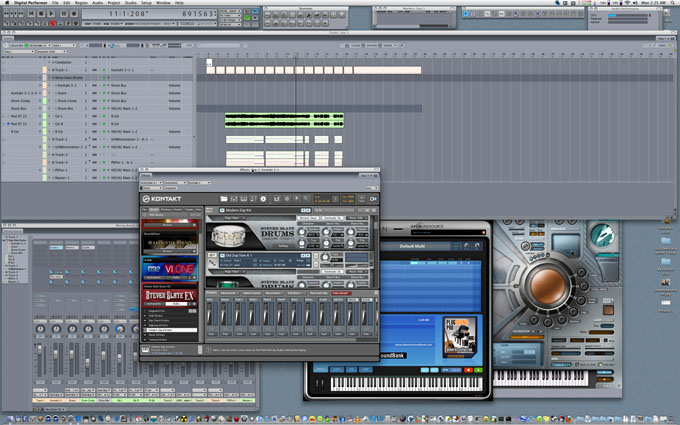Rewind to start with the transport button
This screenshot has width=680, height=425.
(x=31, y=14)
